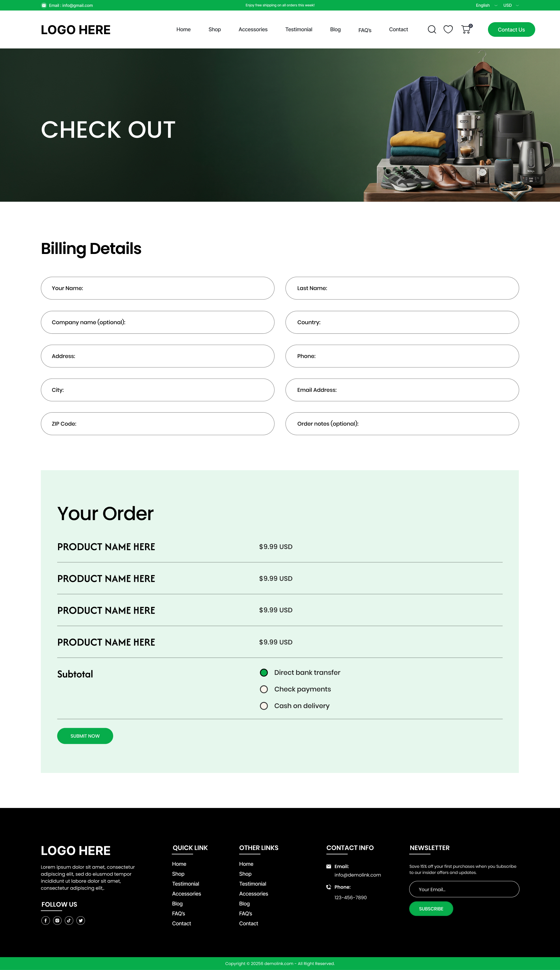Choose Check payments radio option

click(x=264, y=689)
